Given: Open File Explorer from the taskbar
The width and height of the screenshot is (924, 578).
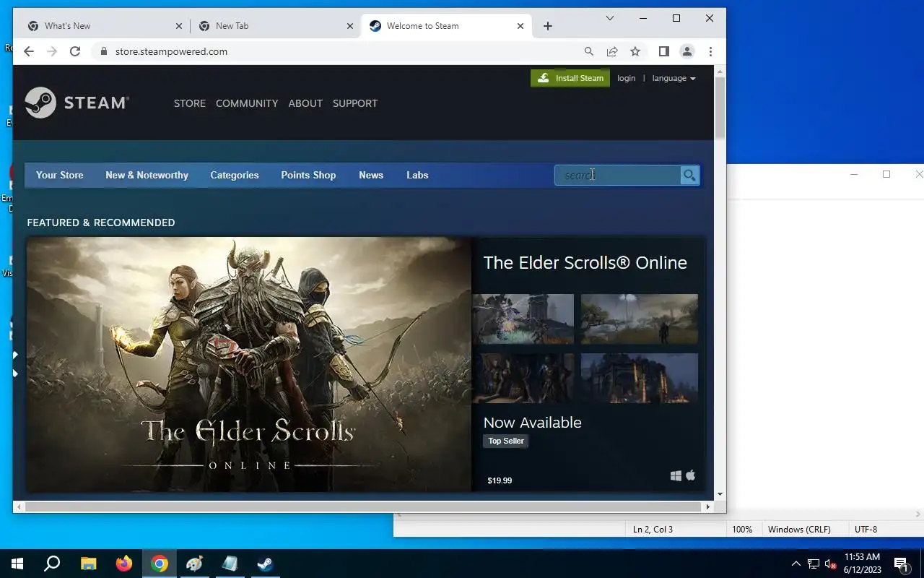Looking at the screenshot, I should tap(88, 564).
